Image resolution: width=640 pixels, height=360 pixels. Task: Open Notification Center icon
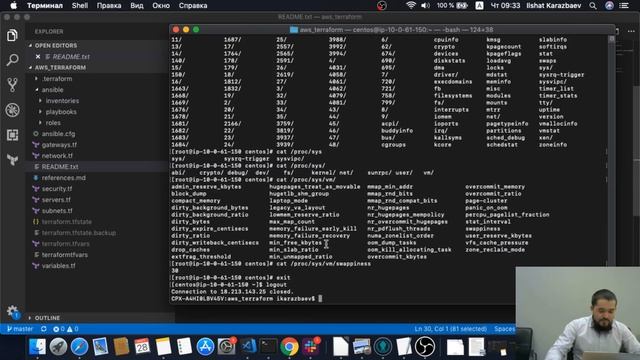(624, 6)
